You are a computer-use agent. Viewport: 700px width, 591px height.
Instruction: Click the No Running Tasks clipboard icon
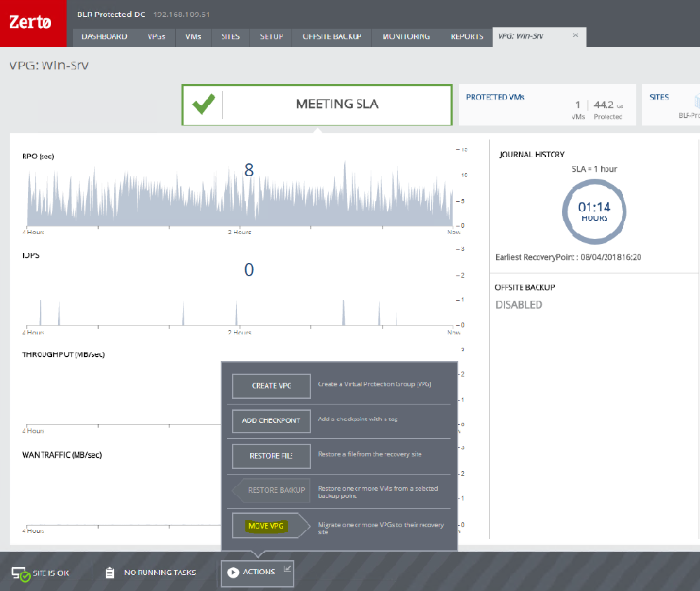(109, 573)
